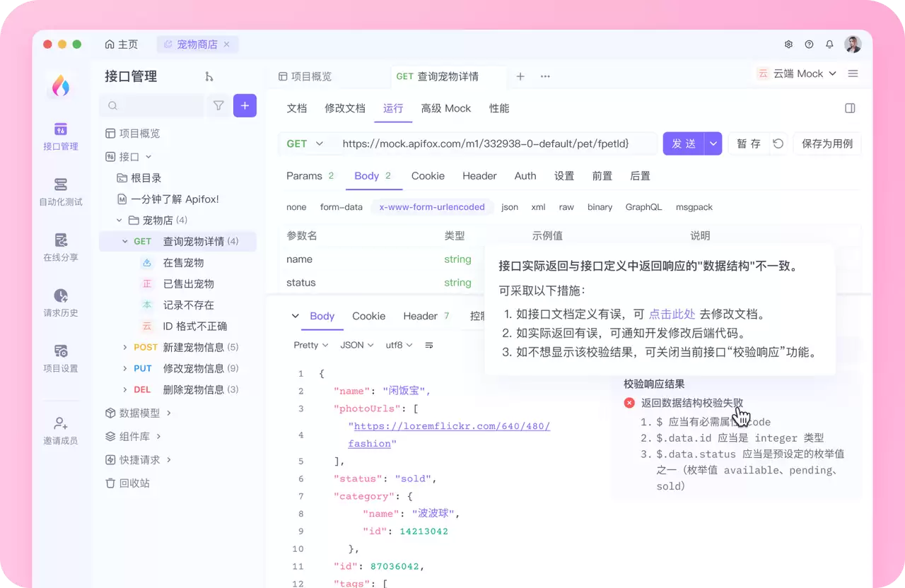Viewport: 905px width, 588px height.
Task: Open the 请求历史 sidebar section
Action: [61, 302]
